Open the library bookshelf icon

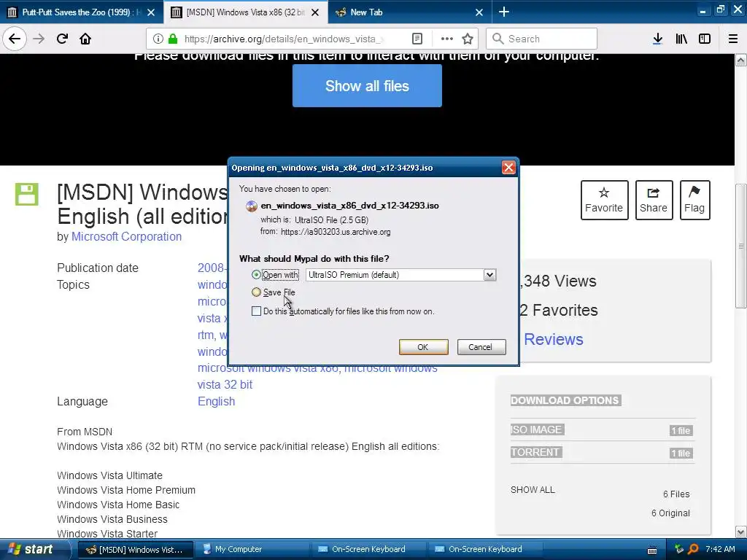click(x=681, y=39)
